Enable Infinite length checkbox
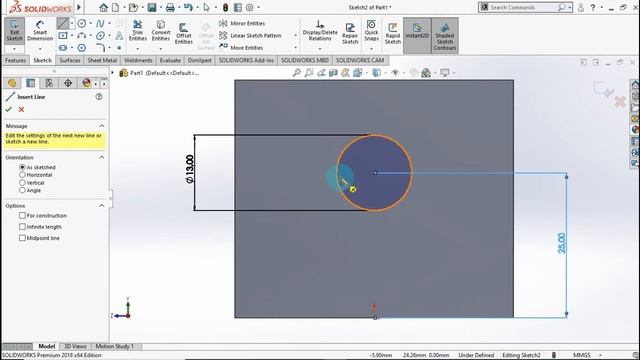 point(22,227)
